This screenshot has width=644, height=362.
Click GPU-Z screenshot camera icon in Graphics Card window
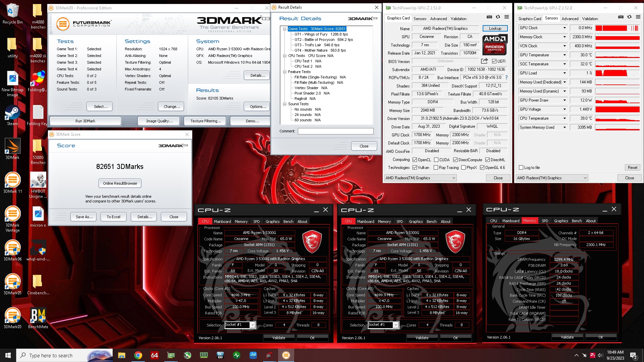(x=489, y=17)
